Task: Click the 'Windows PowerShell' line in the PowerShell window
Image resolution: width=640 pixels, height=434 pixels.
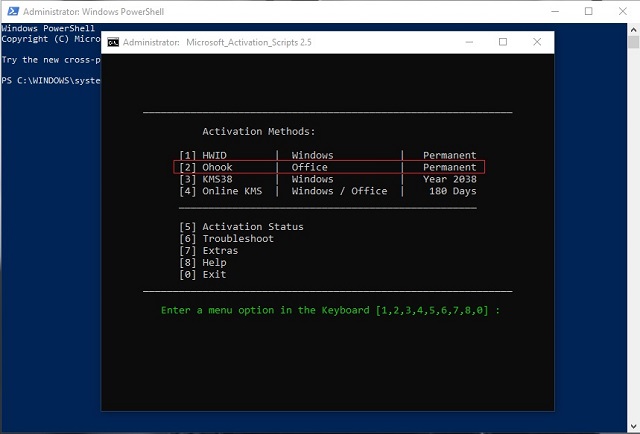Action: (48, 28)
